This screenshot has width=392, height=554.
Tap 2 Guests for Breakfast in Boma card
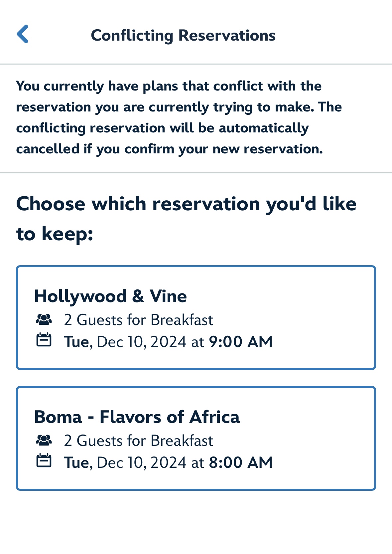click(138, 441)
